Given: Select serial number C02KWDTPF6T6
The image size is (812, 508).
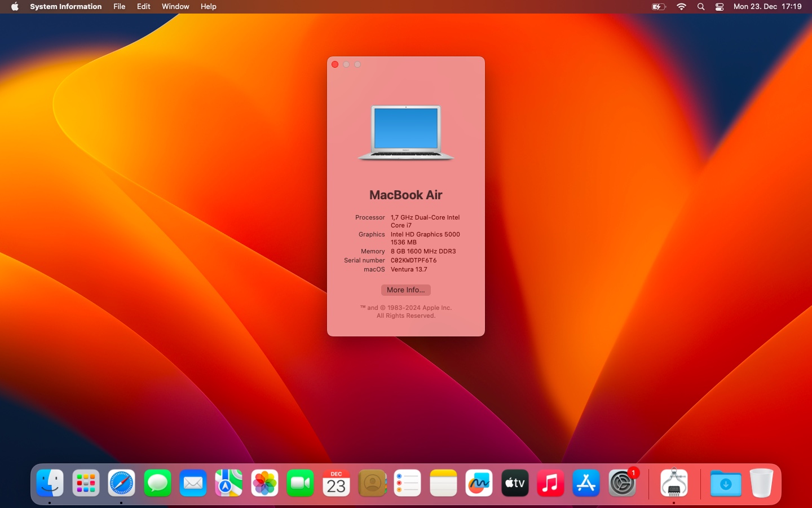Looking at the screenshot, I should (414, 261).
